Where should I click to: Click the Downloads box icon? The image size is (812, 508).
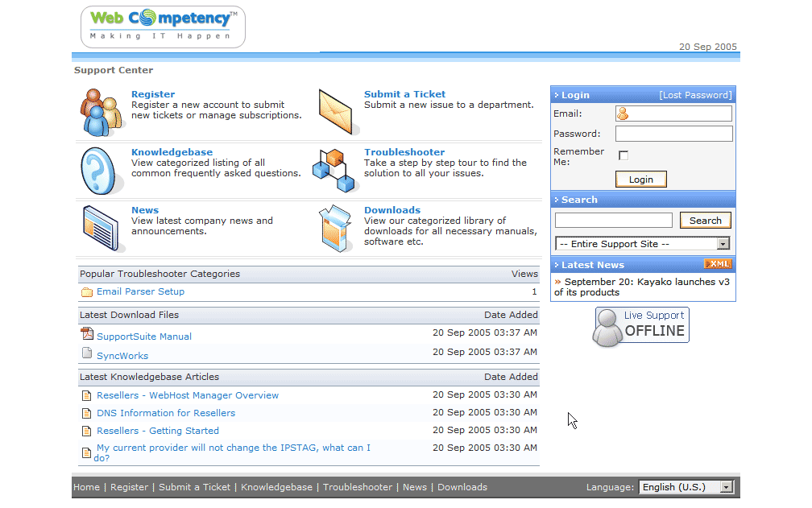pos(336,229)
